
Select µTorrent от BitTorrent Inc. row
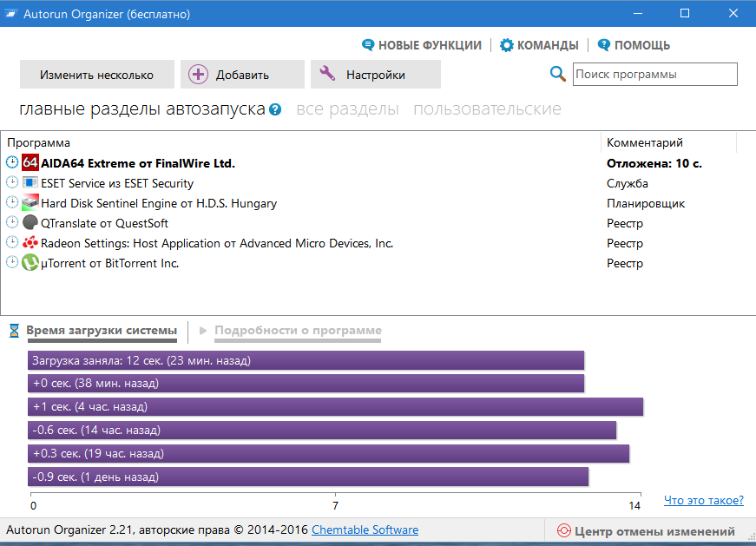378,263
